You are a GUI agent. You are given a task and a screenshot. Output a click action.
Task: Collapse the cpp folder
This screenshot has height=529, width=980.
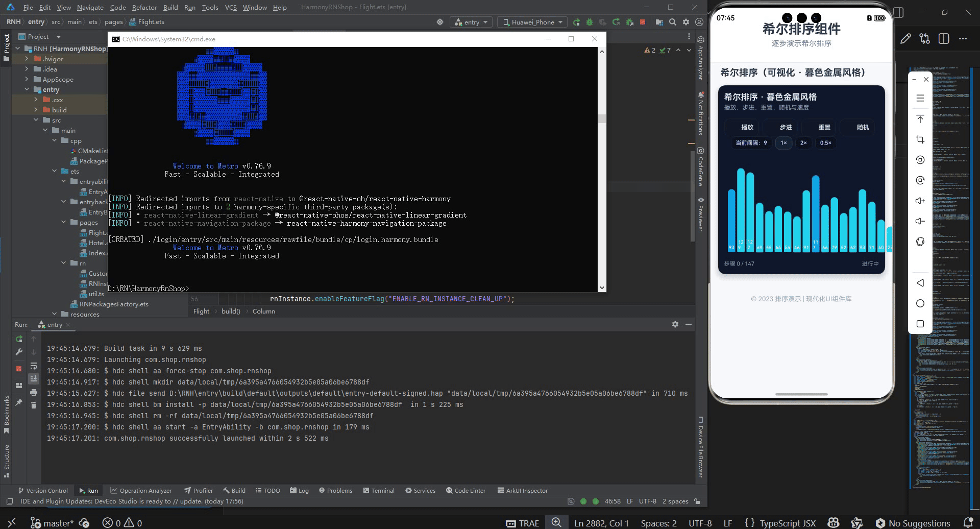(54, 140)
